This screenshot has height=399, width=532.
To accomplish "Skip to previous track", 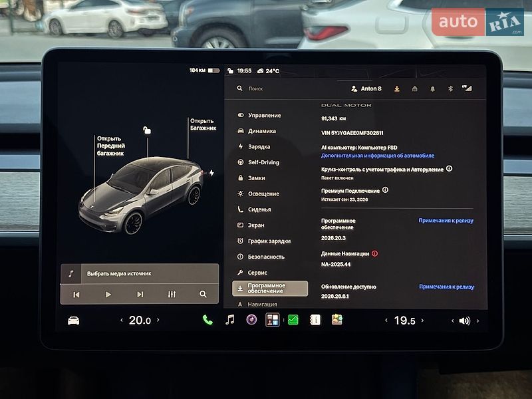I will pyautogui.click(x=76, y=295).
